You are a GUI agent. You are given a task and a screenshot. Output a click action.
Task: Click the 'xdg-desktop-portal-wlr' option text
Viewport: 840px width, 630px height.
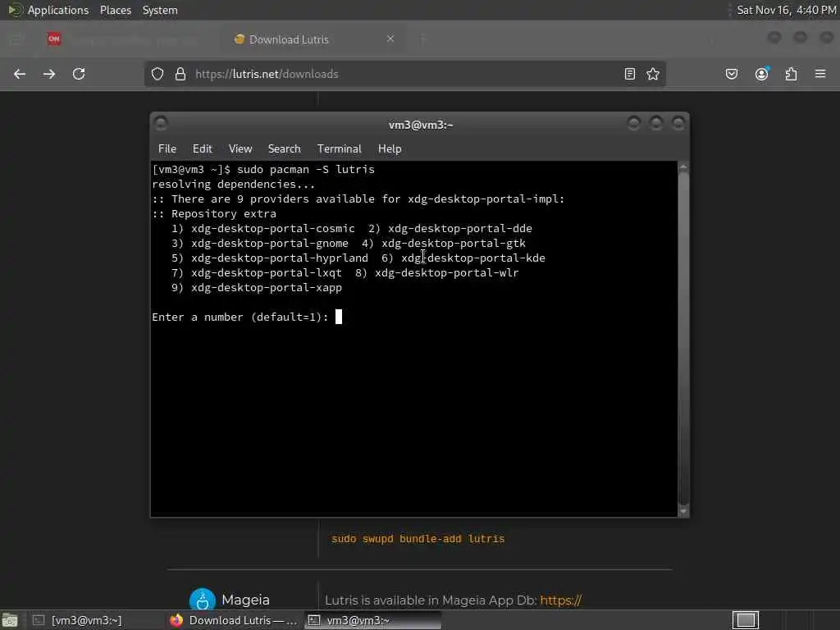(x=447, y=272)
